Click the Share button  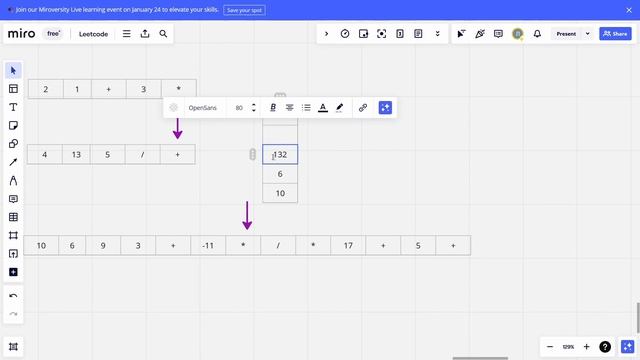pos(615,34)
